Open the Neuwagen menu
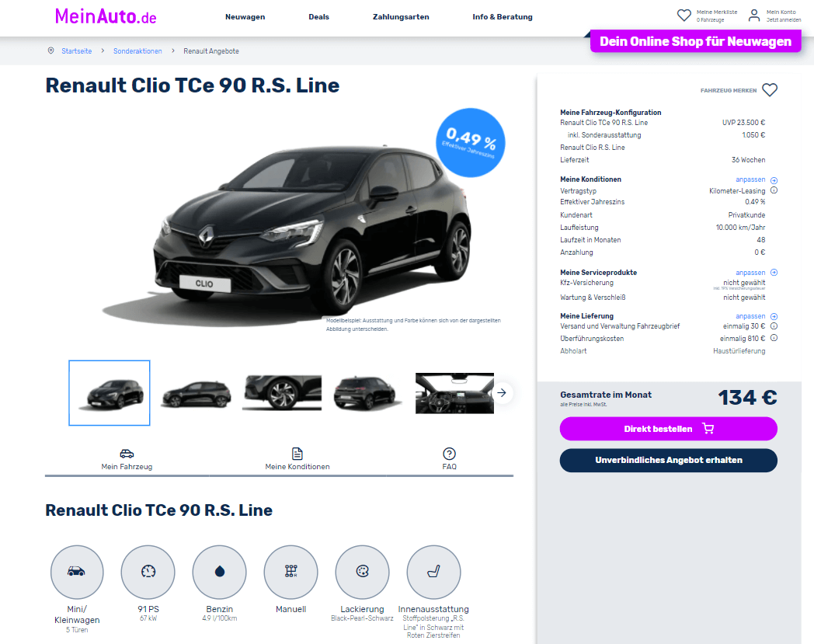This screenshot has height=644, width=814. pos(245,16)
